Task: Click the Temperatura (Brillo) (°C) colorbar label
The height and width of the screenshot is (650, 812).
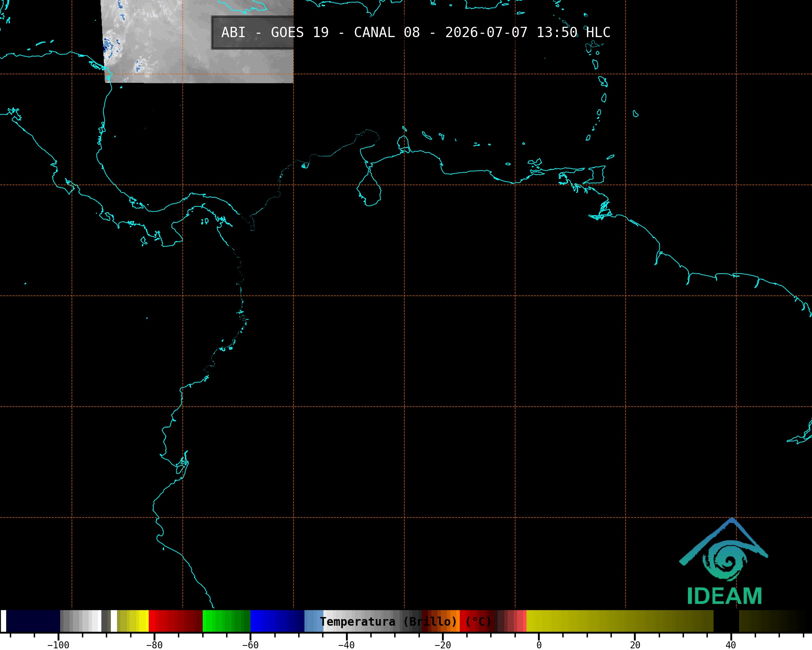Action: pyautogui.click(x=406, y=622)
